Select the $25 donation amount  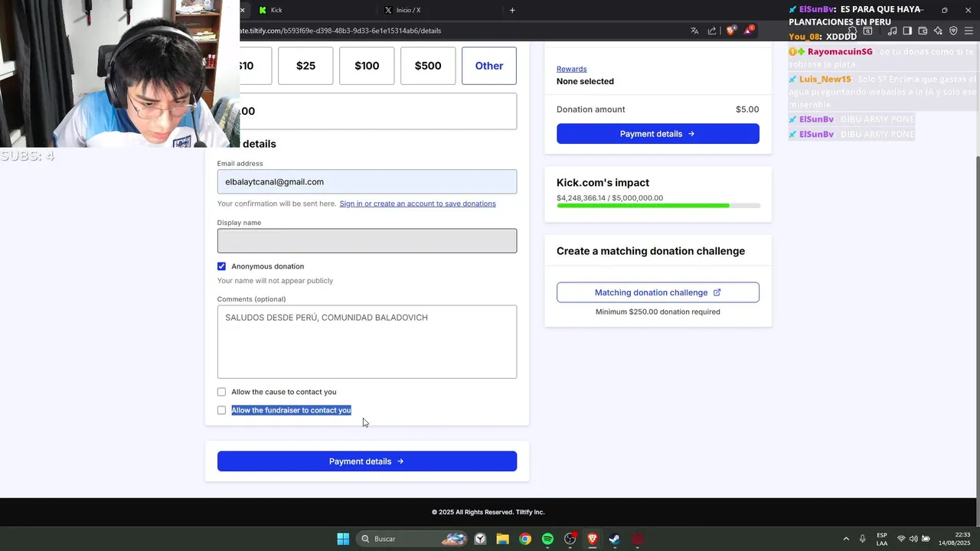[305, 66]
